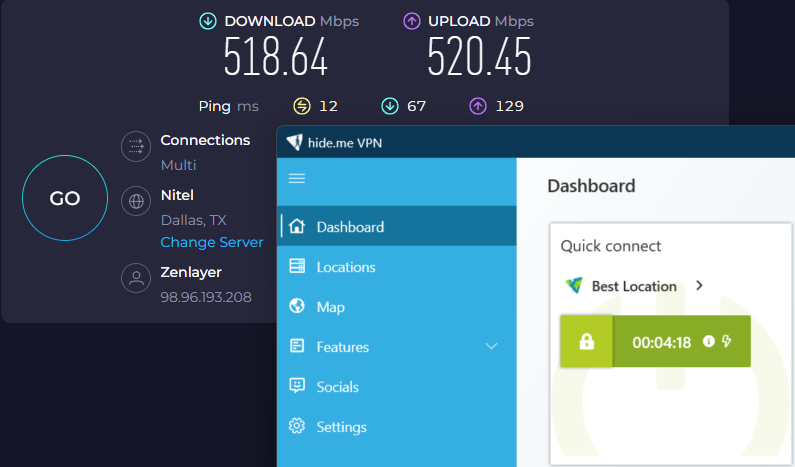Click the download arrow icon beside DOWNLOAD Mbps

208,21
